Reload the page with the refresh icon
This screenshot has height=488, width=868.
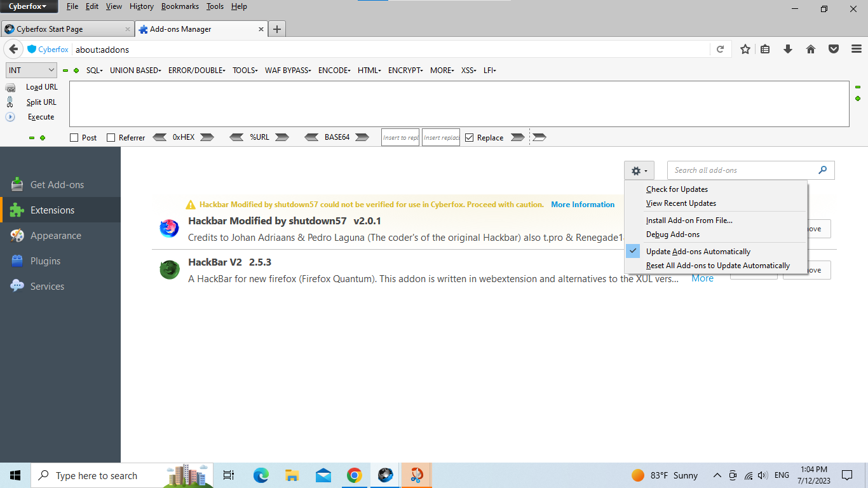click(x=720, y=49)
